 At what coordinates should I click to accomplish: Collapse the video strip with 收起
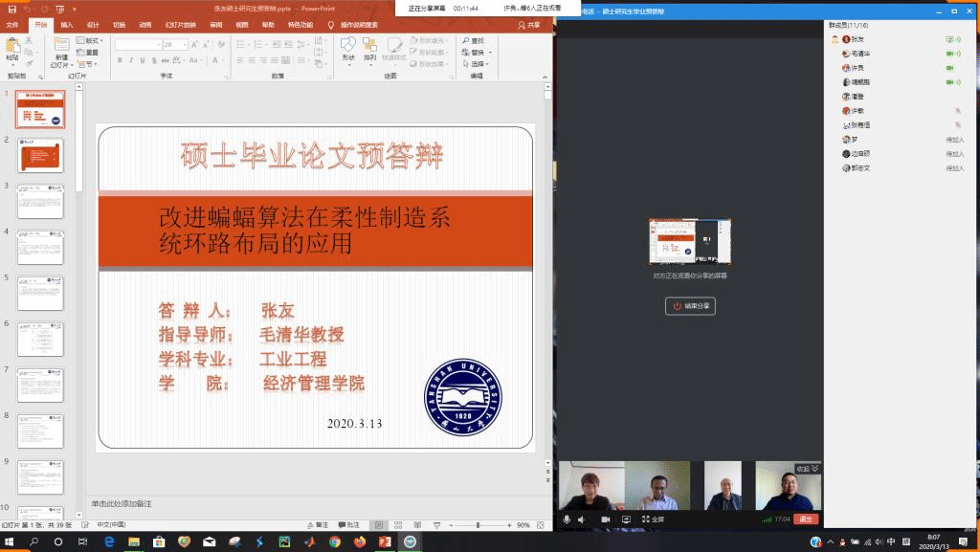tap(808, 469)
